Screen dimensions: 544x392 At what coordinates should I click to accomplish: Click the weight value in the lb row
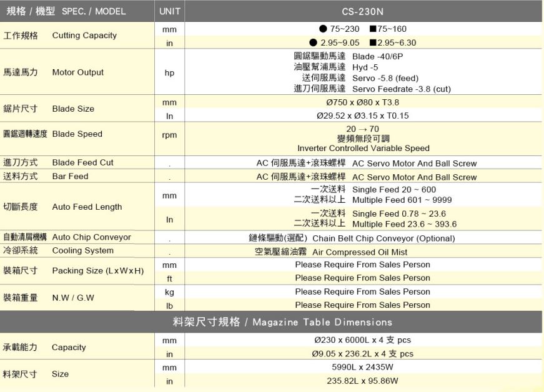tap(362, 305)
